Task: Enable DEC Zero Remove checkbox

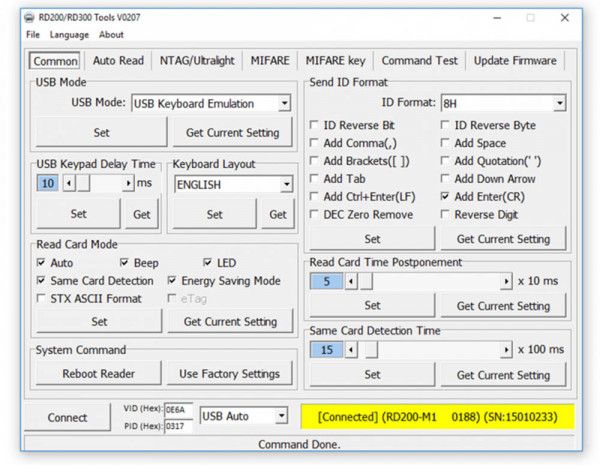Action: point(314,214)
